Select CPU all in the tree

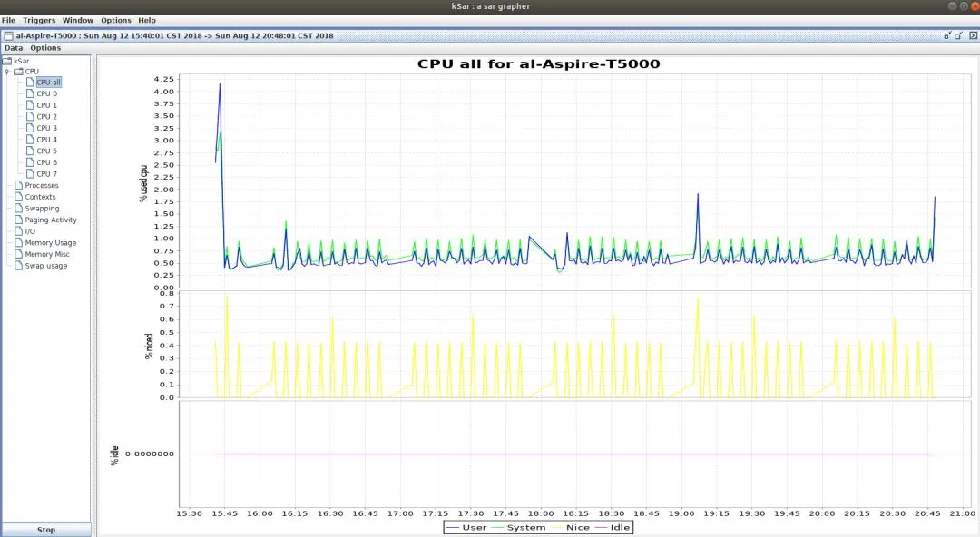(49, 82)
